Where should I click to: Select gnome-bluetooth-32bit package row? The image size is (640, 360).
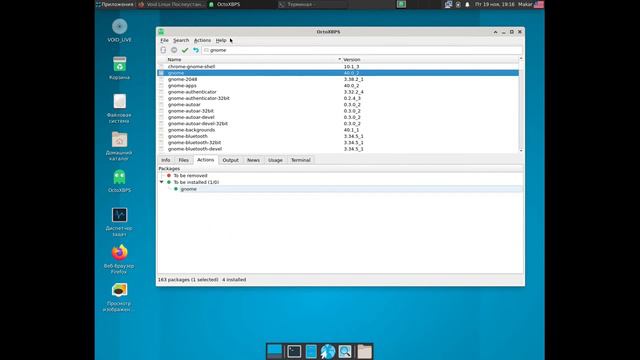tap(338, 142)
